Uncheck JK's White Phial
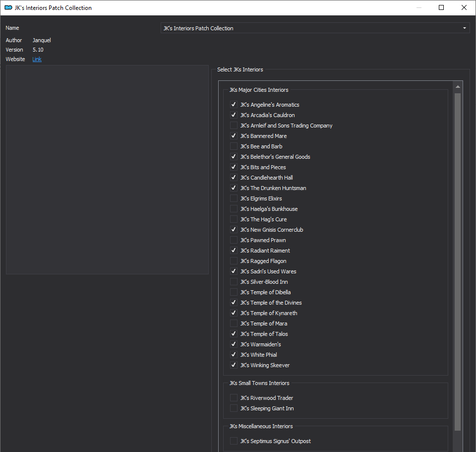 tap(234, 355)
